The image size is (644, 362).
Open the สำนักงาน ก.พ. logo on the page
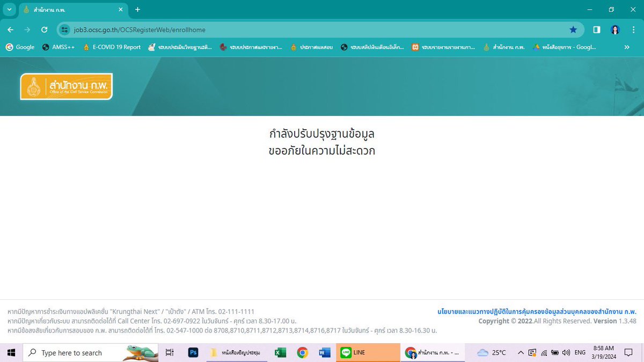(66, 86)
